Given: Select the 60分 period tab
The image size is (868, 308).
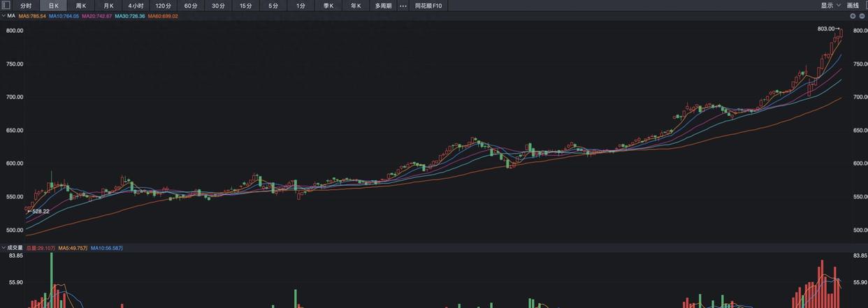Looking at the screenshot, I should (x=191, y=6).
